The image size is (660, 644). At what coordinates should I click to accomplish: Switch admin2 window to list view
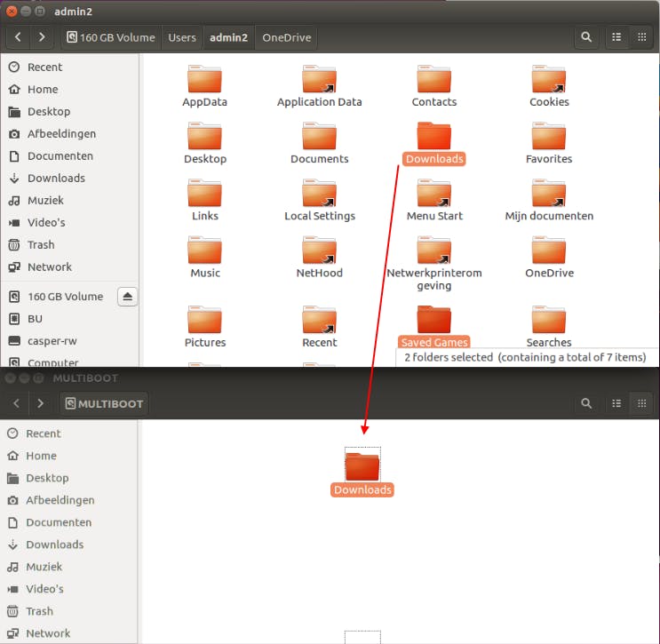[616, 37]
